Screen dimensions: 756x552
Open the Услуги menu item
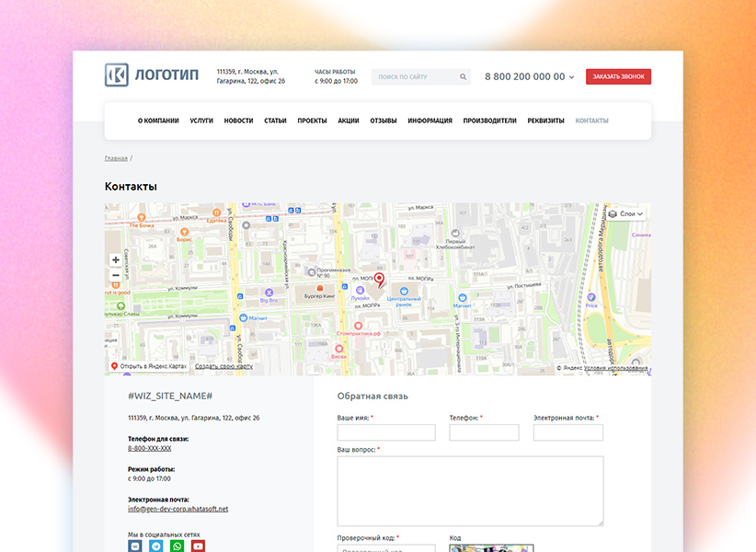pos(201,121)
